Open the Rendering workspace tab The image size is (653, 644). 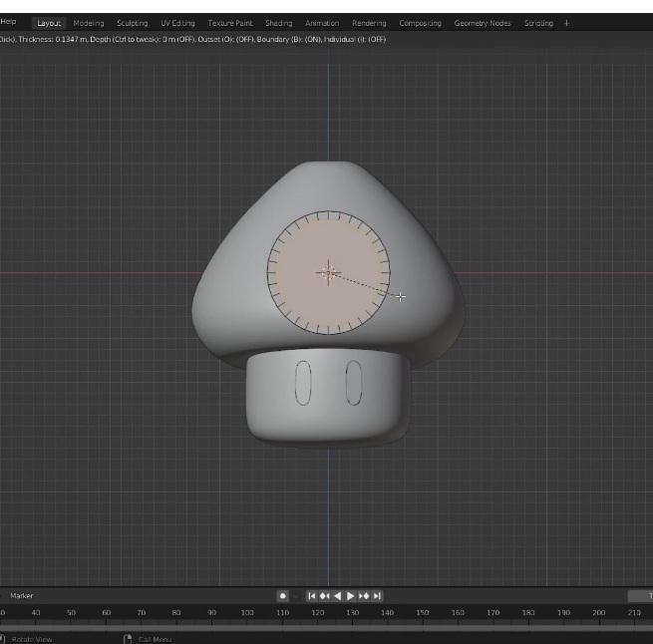pos(369,23)
